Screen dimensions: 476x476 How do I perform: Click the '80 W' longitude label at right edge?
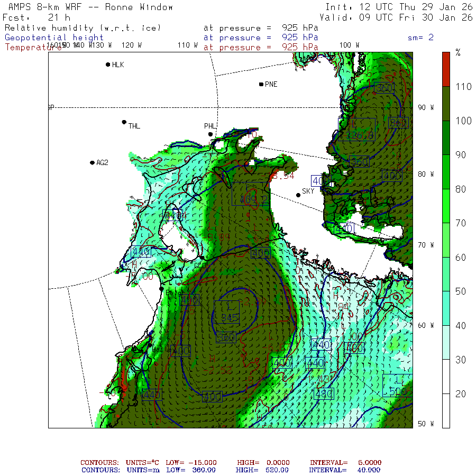coord(426,174)
